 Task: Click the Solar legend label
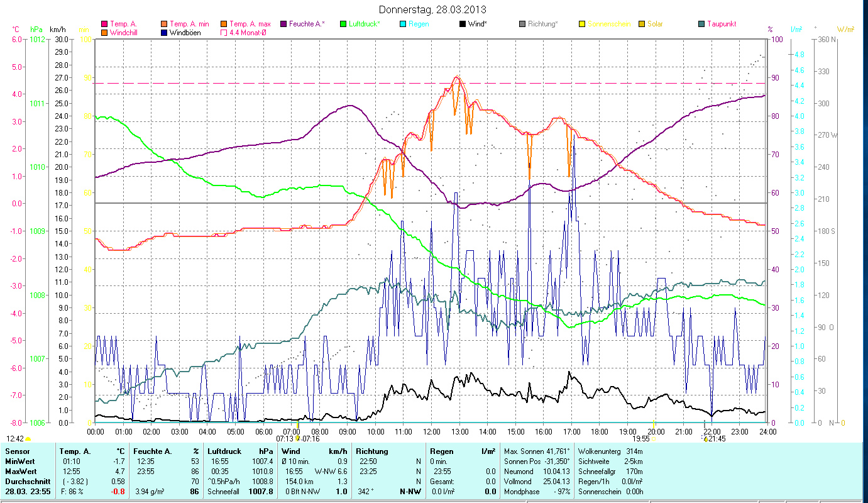657,25
